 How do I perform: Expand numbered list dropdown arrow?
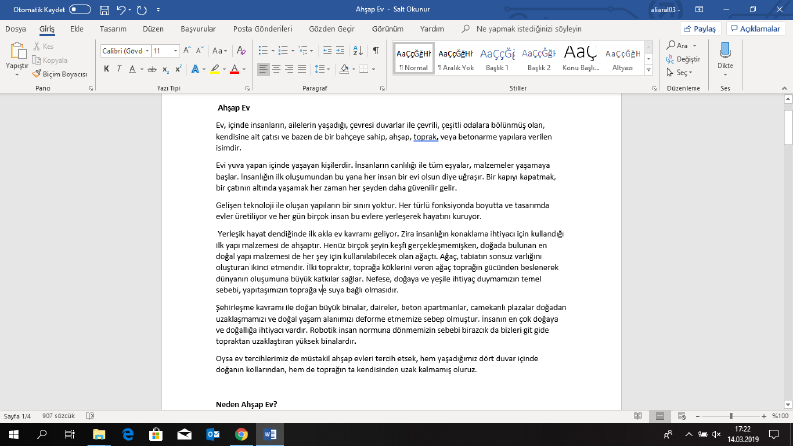click(x=292, y=51)
